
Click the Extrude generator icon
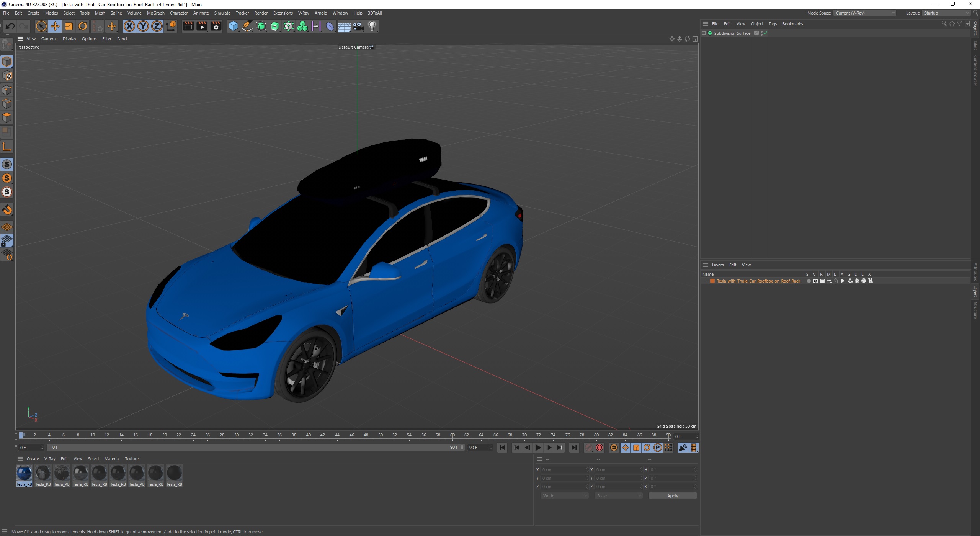point(275,26)
